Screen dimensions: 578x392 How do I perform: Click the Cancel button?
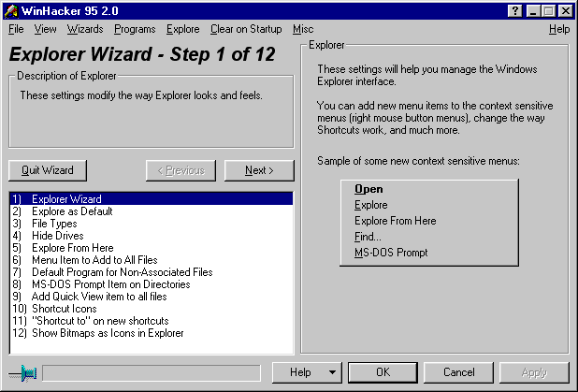click(458, 372)
